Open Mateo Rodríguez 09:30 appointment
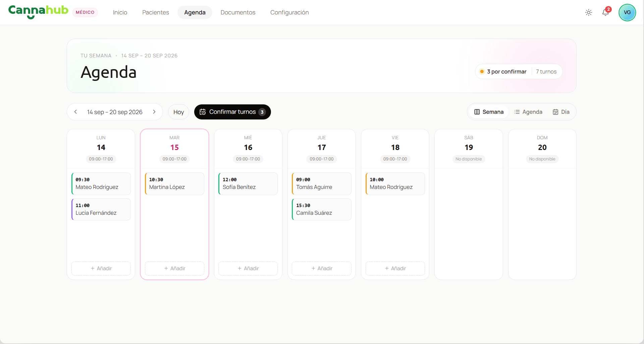This screenshot has width=644, height=344. [x=101, y=184]
